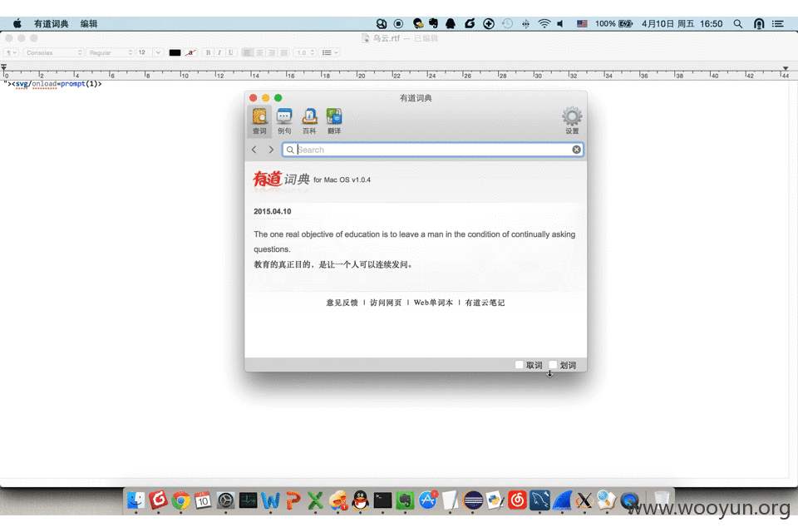
Task: Click the Wi-Fi status icon
Action: point(544,23)
